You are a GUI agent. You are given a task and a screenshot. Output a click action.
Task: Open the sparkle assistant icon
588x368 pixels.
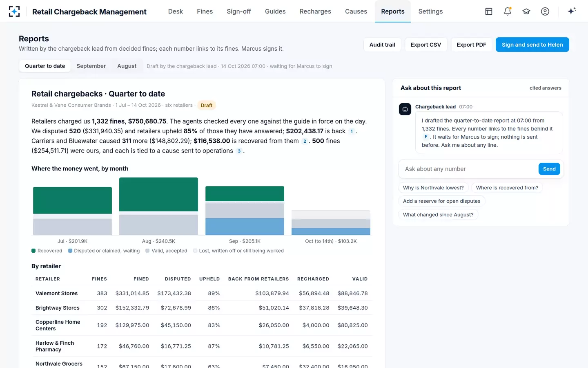(x=572, y=11)
